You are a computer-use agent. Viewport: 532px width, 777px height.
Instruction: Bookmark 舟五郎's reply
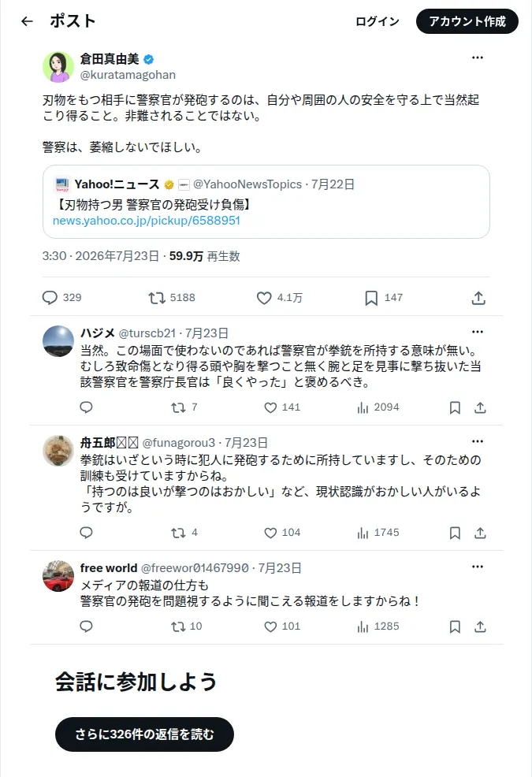tap(455, 533)
